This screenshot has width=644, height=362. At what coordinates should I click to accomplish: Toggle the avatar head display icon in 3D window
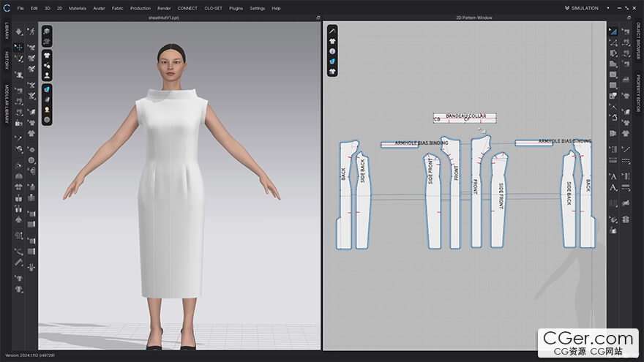[x=47, y=109]
